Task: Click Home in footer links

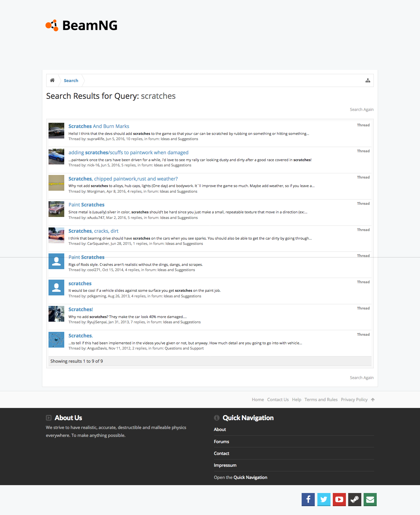Action: pyautogui.click(x=258, y=399)
